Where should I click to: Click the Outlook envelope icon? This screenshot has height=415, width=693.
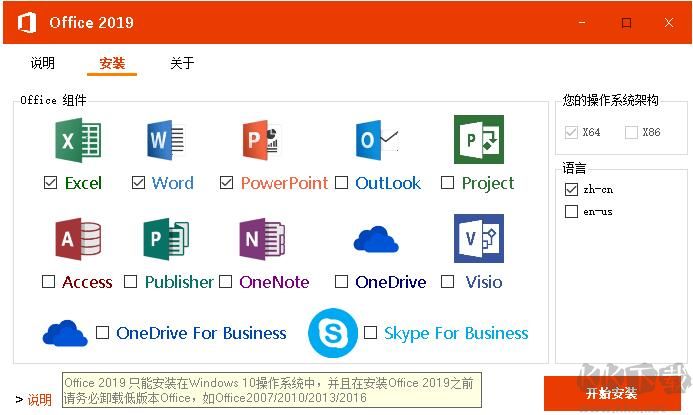[377, 140]
